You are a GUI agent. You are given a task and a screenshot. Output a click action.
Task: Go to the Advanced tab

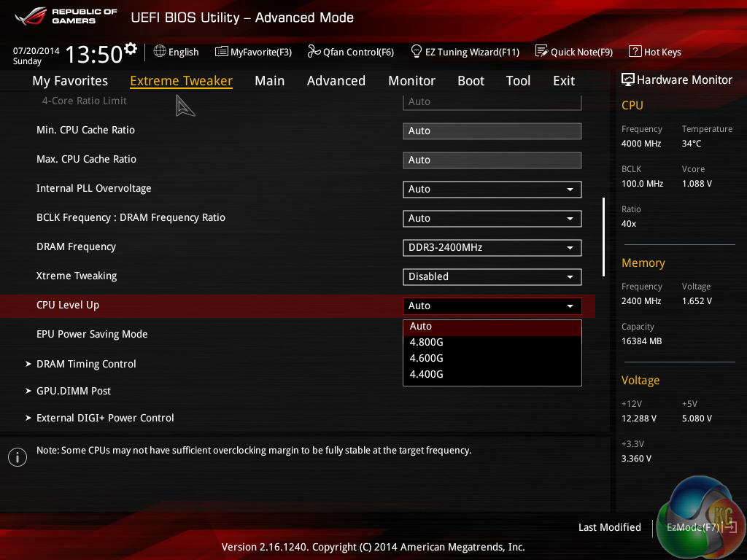point(336,81)
